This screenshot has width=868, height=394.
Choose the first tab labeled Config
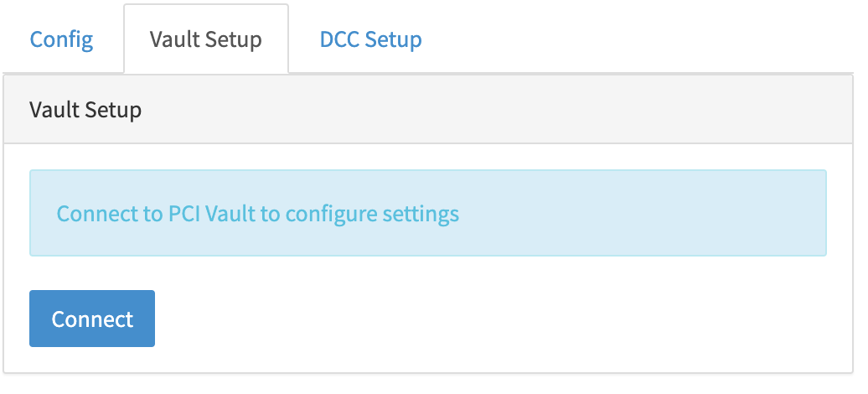point(61,39)
